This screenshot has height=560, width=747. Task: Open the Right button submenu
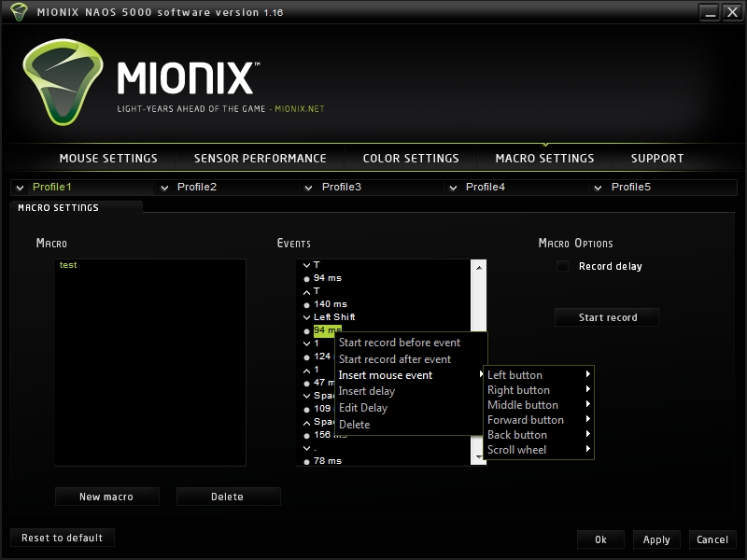point(539,390)
